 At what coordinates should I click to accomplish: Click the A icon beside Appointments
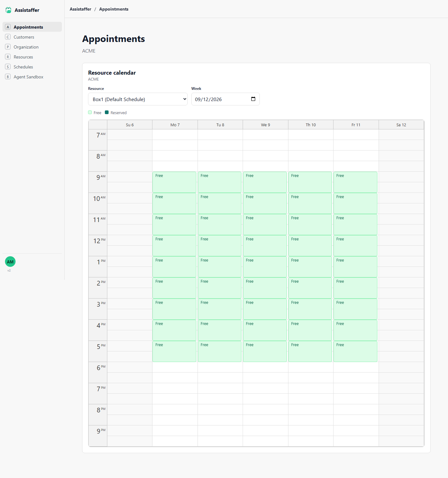pos(8,27)
